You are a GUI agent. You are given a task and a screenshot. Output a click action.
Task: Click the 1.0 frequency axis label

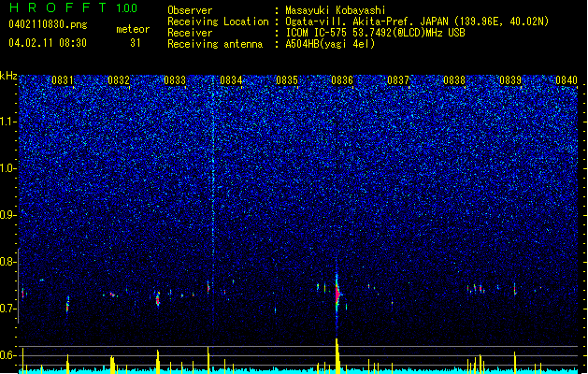8,168
